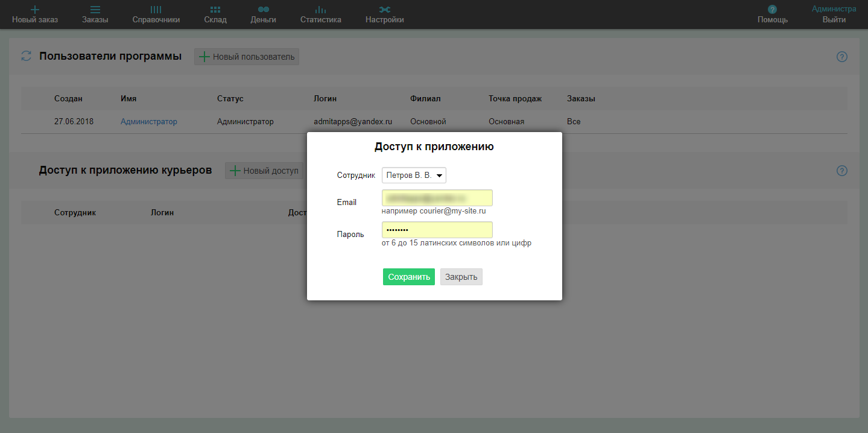
Task: Click the Статистика bar chart icon
Action: point(320,8)
